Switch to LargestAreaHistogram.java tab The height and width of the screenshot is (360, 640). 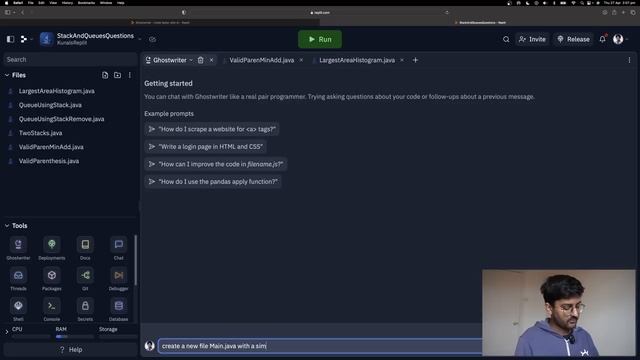[357, 60]
